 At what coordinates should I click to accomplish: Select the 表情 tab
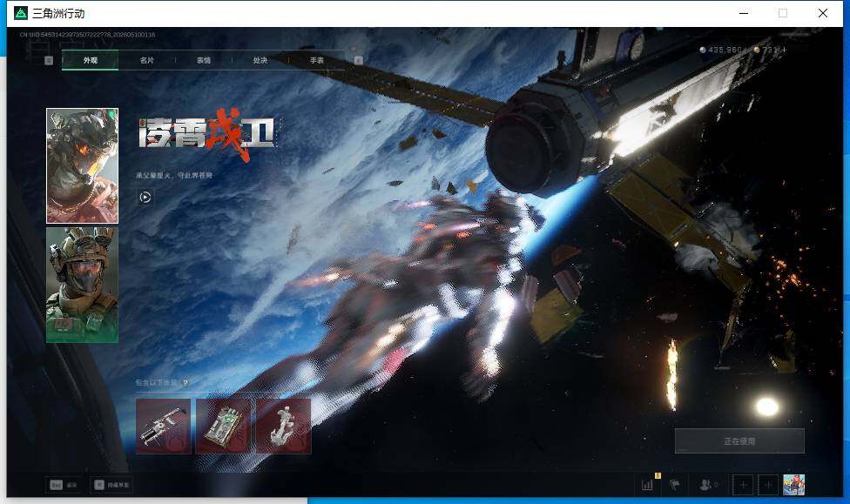pyautogui.click(x=203, y=60)
